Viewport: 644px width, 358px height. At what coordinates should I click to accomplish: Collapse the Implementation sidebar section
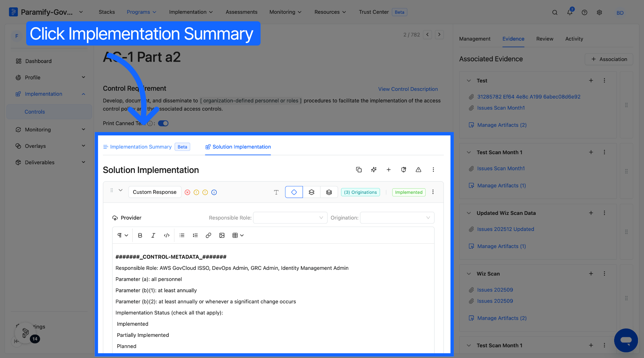pos(84,94)
